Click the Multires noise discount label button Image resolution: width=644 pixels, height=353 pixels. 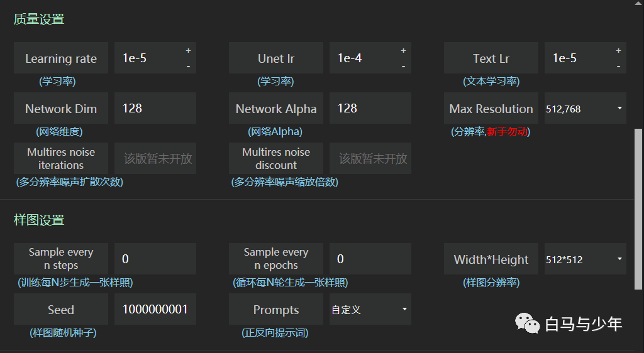pos(276,158)
